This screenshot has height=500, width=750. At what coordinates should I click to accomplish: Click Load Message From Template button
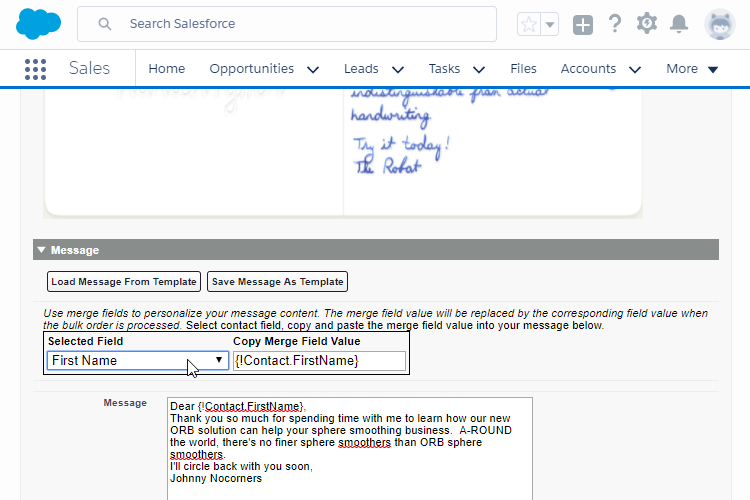tap(124, 282)
